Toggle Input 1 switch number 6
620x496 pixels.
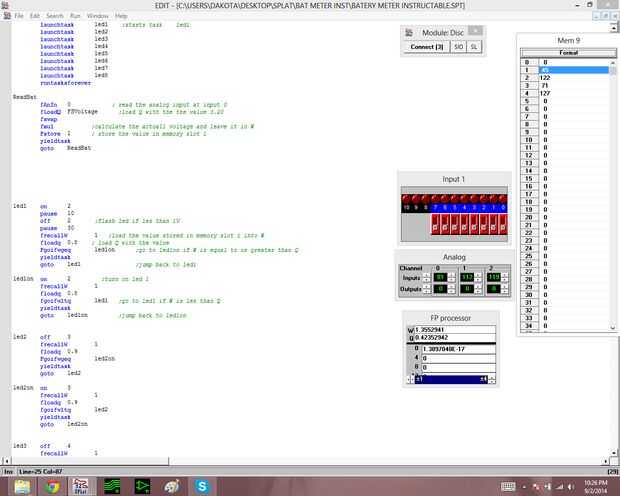[445, 224]
